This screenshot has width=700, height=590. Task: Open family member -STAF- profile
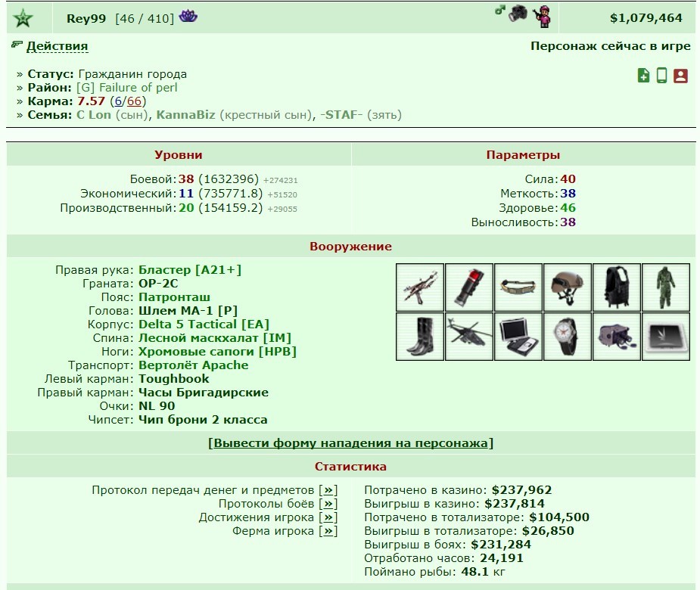341,115
